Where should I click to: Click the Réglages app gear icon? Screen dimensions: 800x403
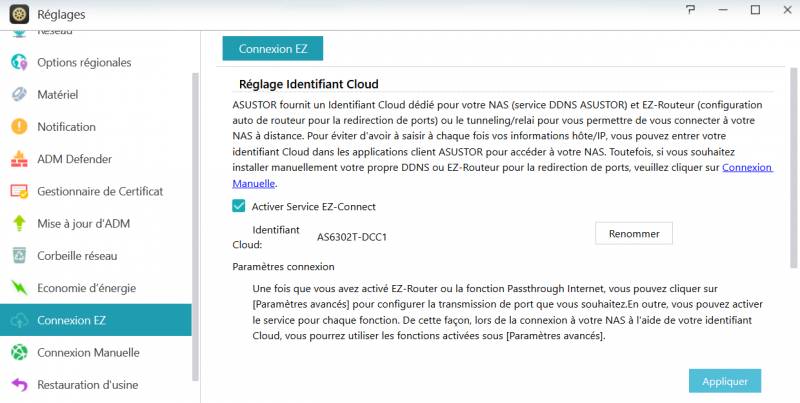[x=15, y=14]
